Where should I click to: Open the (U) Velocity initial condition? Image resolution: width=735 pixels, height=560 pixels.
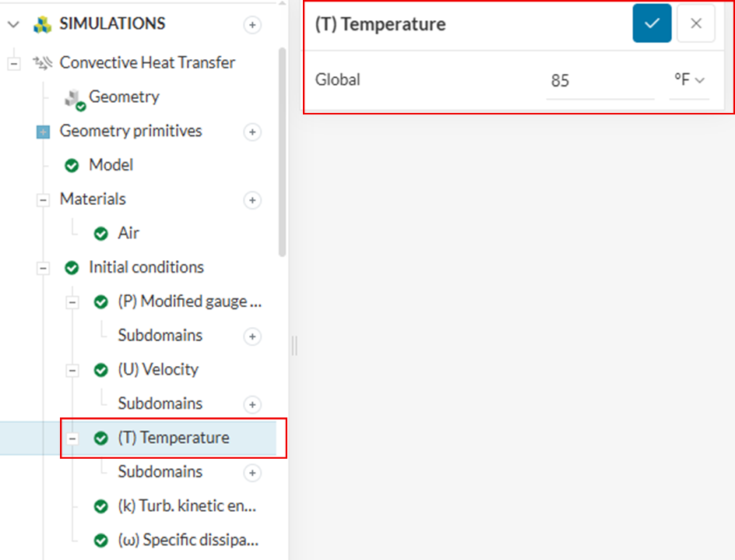point(158,369)
